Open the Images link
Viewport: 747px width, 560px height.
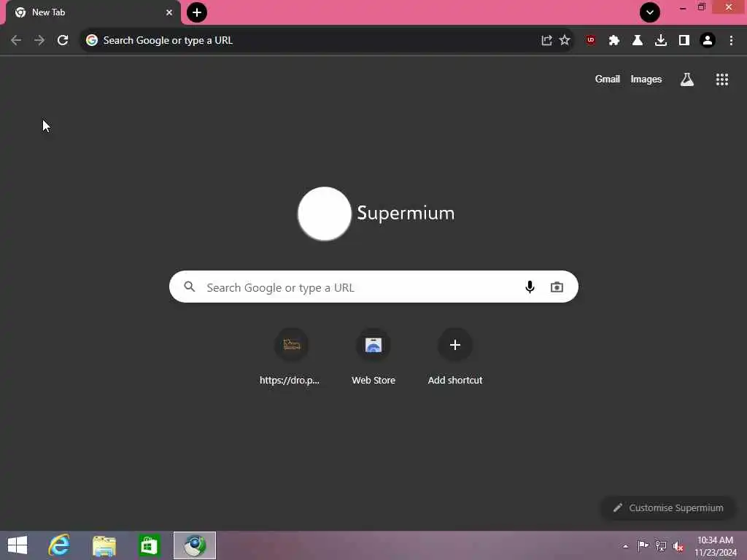646,79
